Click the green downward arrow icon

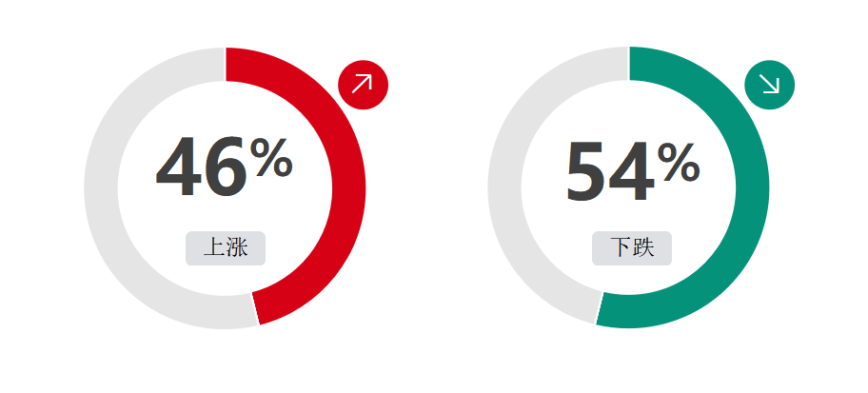pos(769,85)
